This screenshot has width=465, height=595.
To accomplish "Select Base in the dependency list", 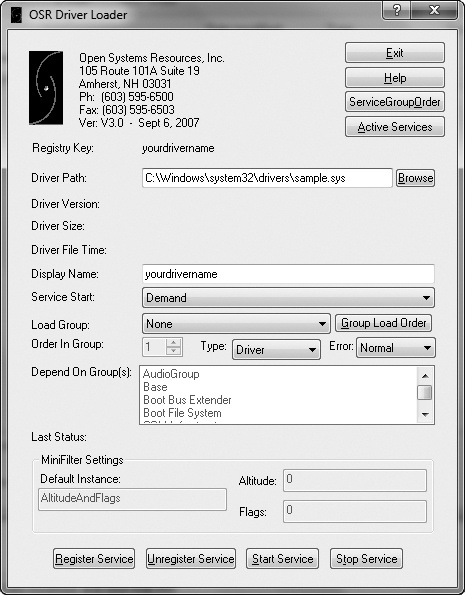I will pos(155,387).
